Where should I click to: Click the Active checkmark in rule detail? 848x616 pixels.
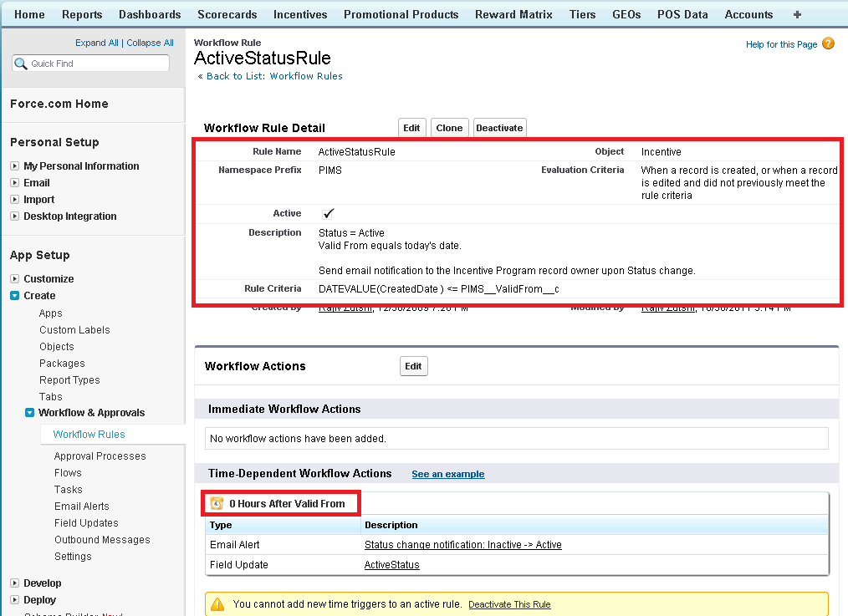click(x=328, y=214)
